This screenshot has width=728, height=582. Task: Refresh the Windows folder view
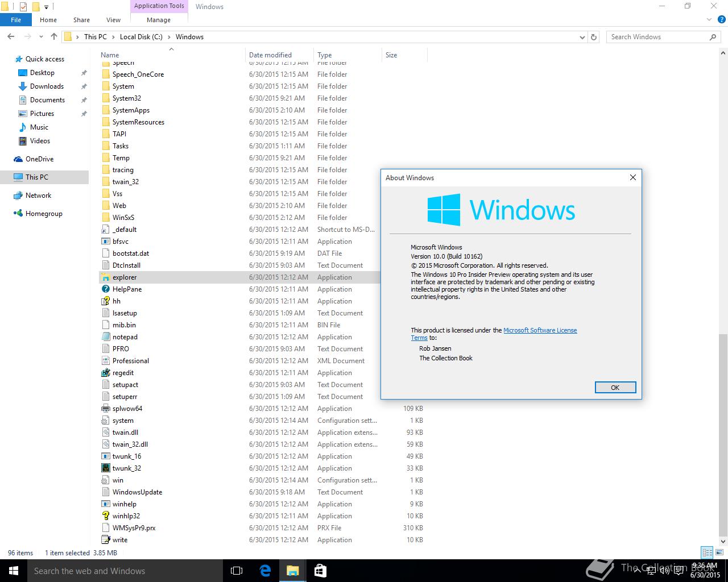pos(594,37)
